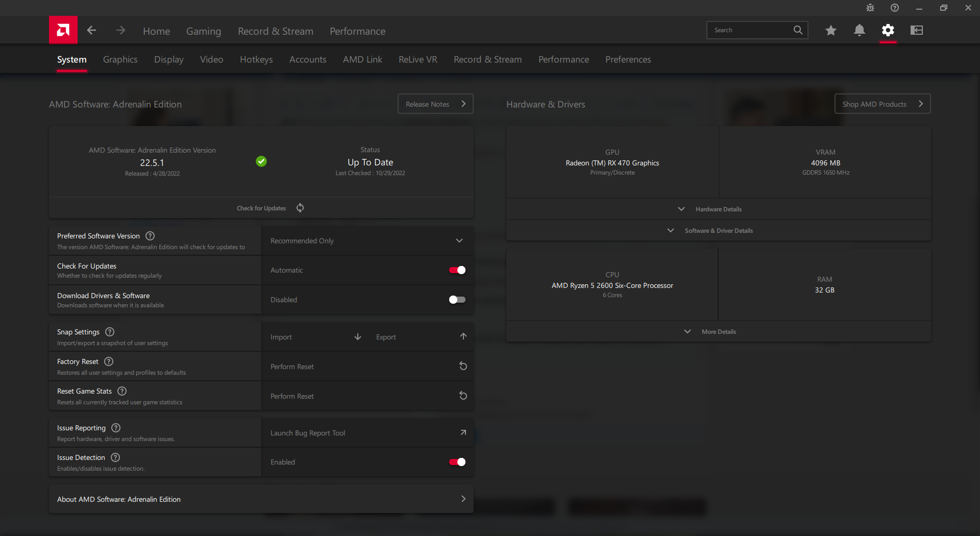Open the help question mark in title bar

[895, 8]
